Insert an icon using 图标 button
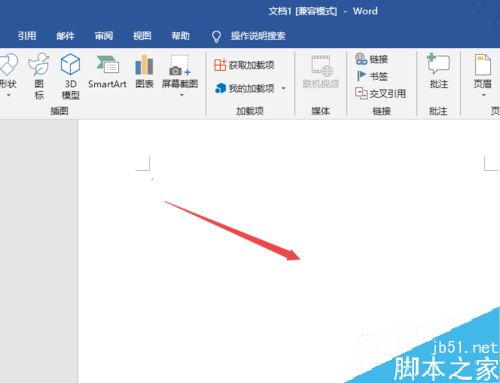Screen dimensions: 500x383 coord(39,76)
